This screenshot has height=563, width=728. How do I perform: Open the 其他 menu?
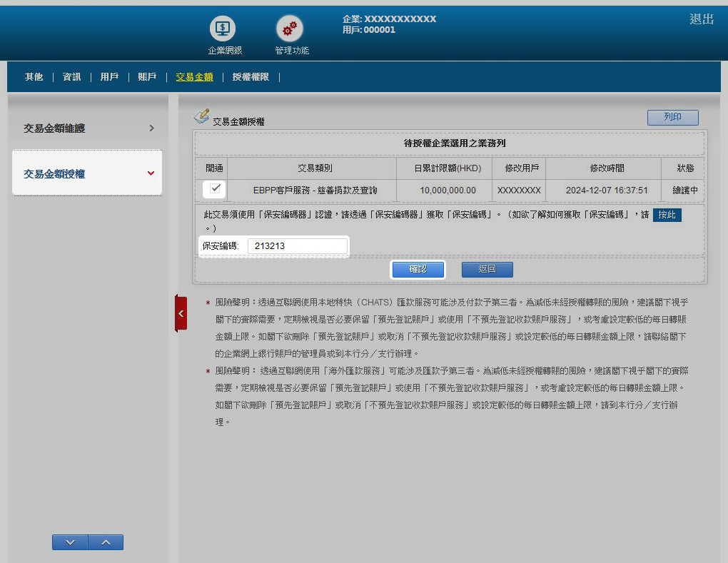click(34, 77)
